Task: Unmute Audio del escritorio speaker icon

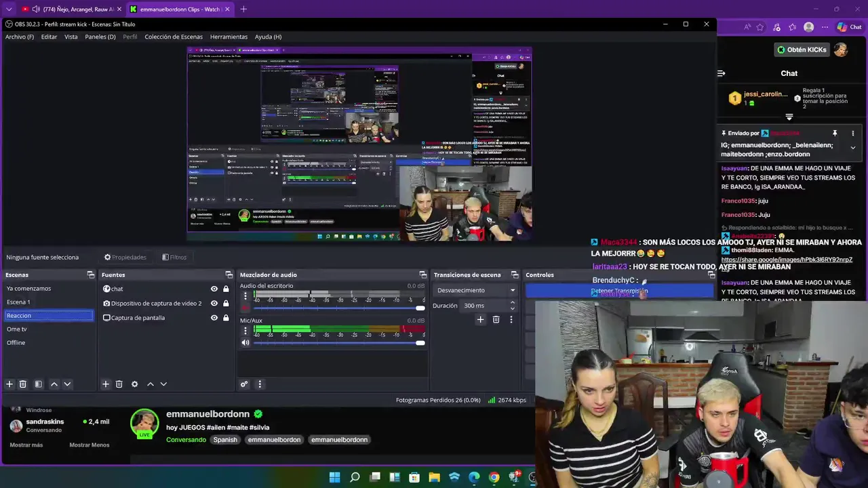Action: pyautogui.click(x=245, y=308)
